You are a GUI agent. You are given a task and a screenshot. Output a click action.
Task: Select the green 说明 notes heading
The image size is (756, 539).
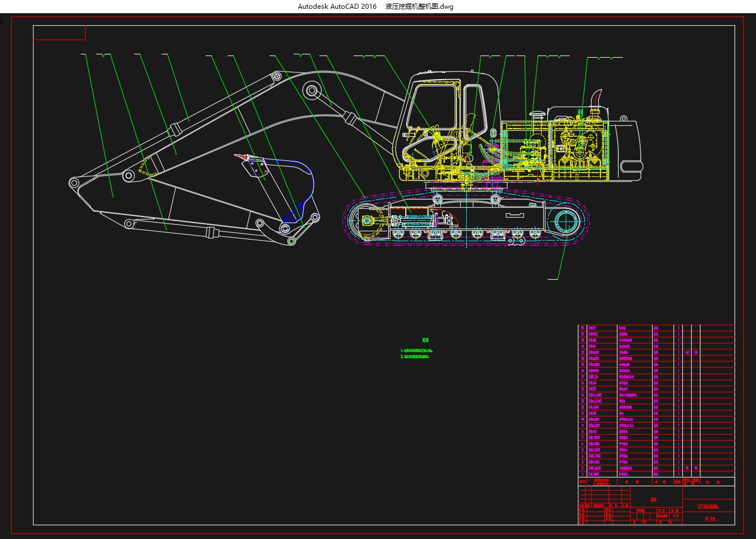point(425,340)
